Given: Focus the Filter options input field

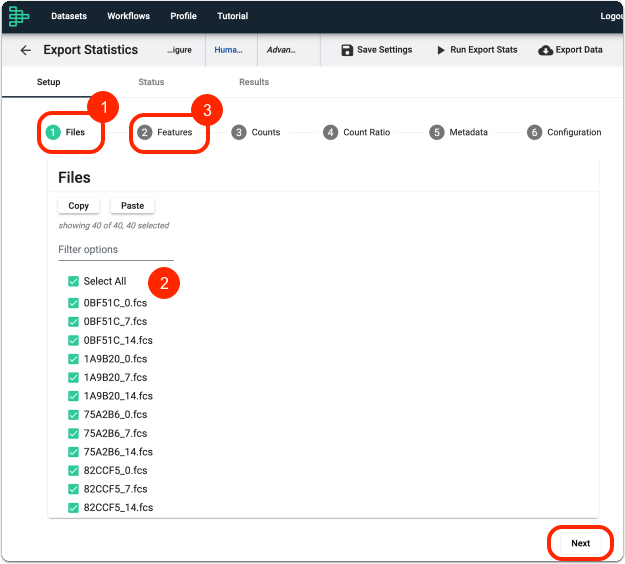Looking at the screenshot, I should click(116, 250).
